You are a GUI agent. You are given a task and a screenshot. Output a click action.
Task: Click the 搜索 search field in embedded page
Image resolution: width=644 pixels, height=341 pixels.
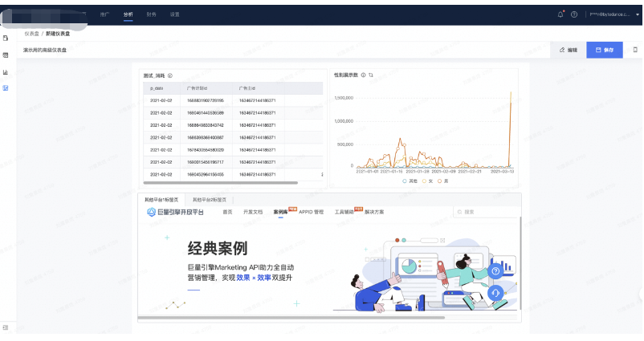click(485, 212)
